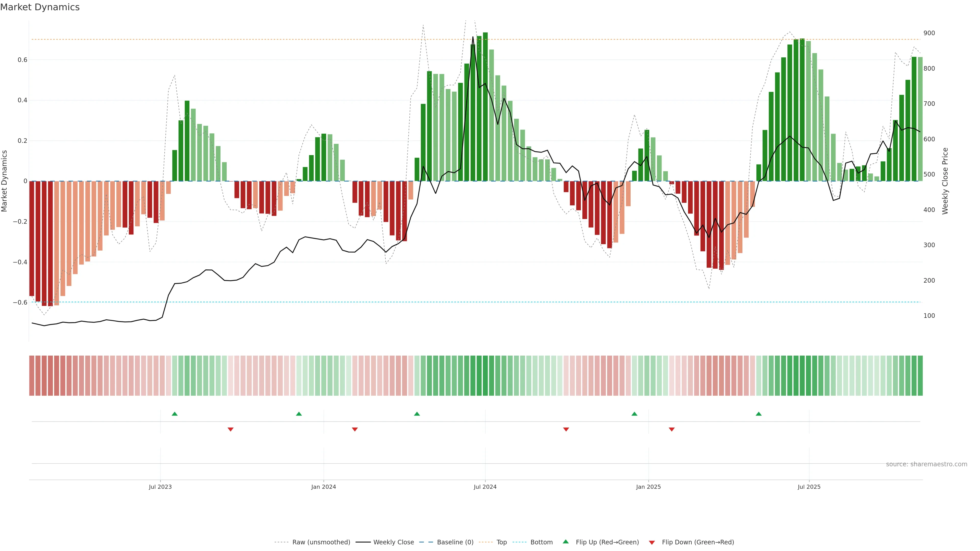Click the 900 tick on the price axis

[x=929, y=33]
